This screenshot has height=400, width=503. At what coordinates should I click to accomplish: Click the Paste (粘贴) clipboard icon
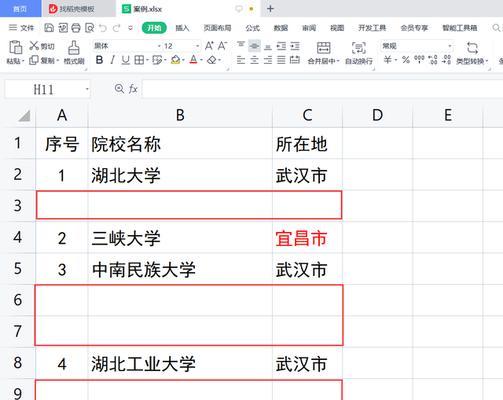(15, 47)
